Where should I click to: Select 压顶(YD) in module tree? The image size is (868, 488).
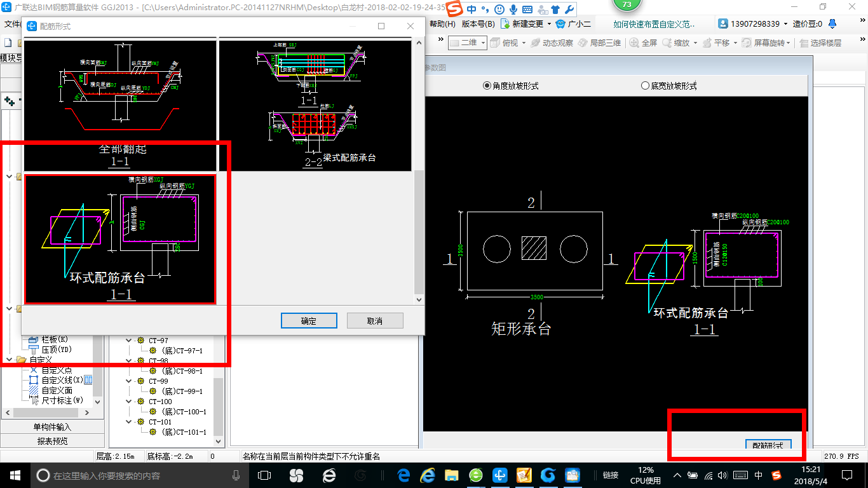click(x=56, y=349)
